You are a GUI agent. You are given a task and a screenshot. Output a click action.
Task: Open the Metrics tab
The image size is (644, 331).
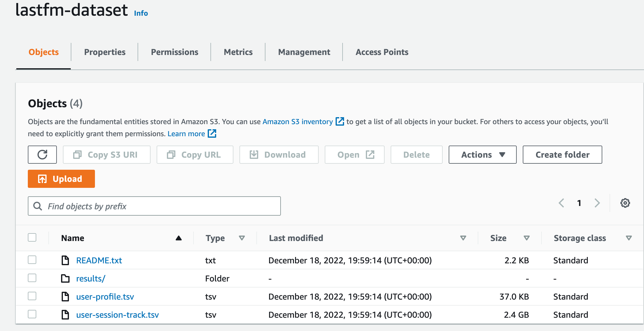coord(238,52)
